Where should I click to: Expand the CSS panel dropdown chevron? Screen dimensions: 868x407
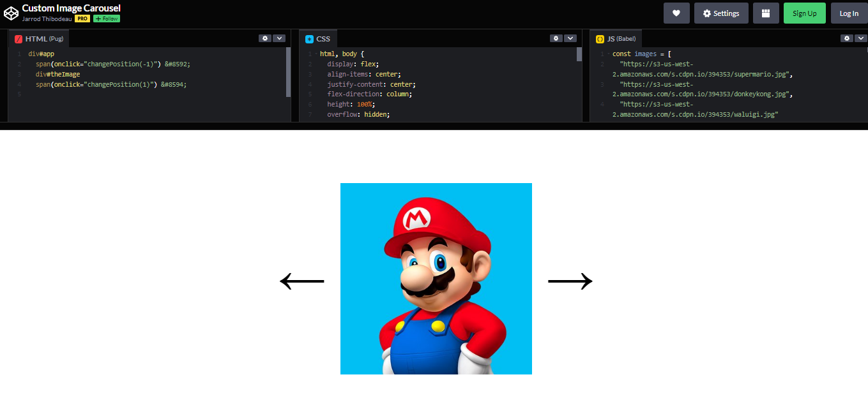pyautogui.click(x=570, y=38)
